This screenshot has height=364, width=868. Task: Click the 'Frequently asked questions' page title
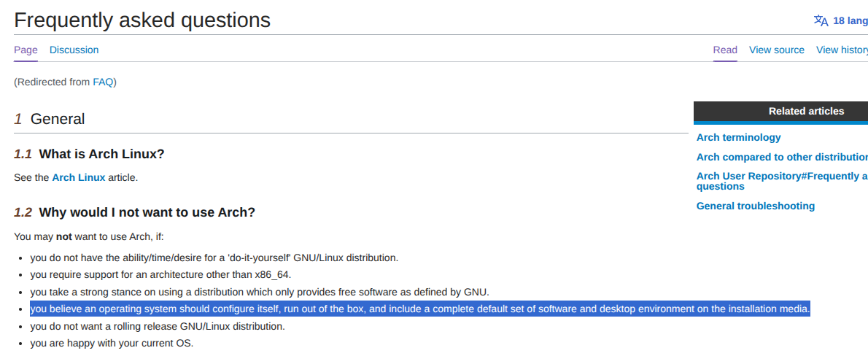[142, 20]
